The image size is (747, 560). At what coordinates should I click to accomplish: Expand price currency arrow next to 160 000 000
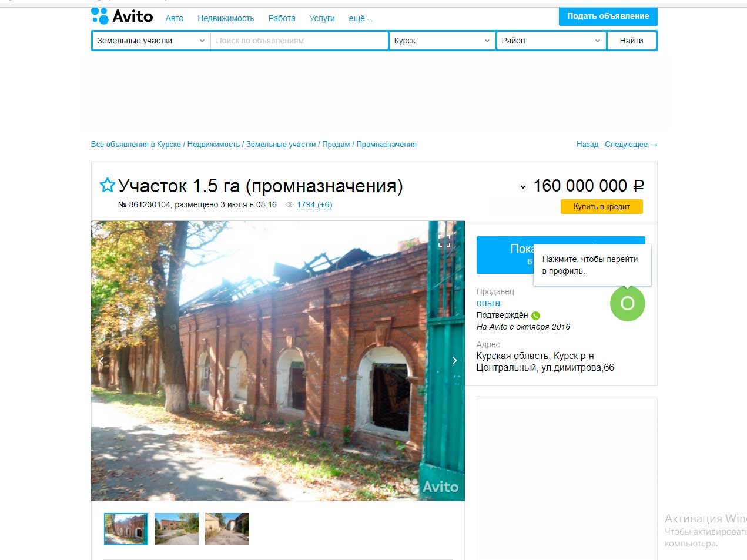pyautogui.click(x=523, y=187)
